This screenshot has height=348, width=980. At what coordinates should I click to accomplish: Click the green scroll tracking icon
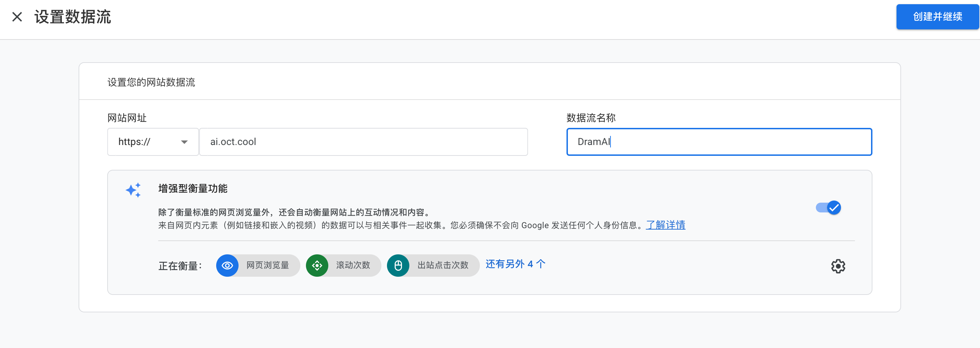[x=317, y=266]
